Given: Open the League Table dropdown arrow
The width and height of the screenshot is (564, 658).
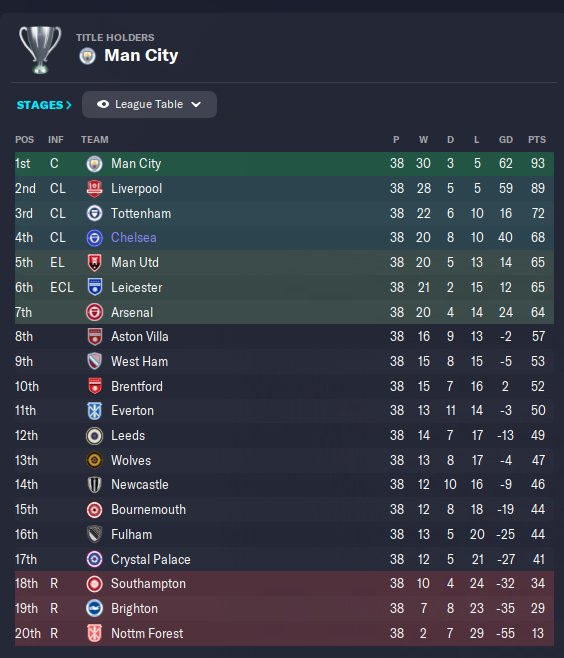Looking at the screenshot, I should pos(196,104).
